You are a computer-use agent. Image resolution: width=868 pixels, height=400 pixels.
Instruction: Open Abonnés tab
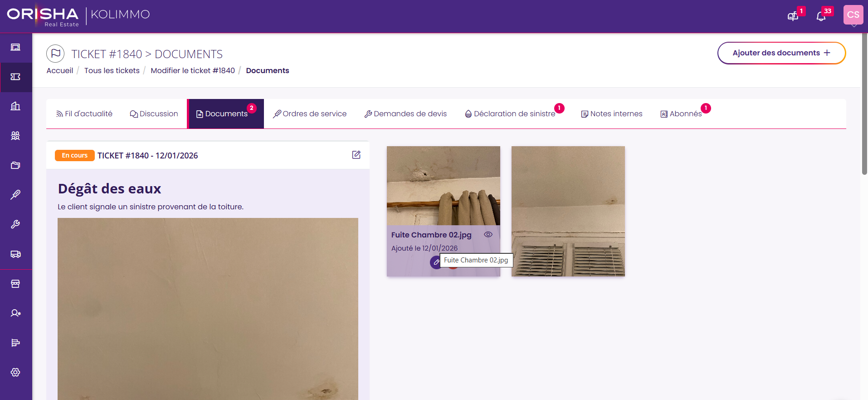point(682,114)
